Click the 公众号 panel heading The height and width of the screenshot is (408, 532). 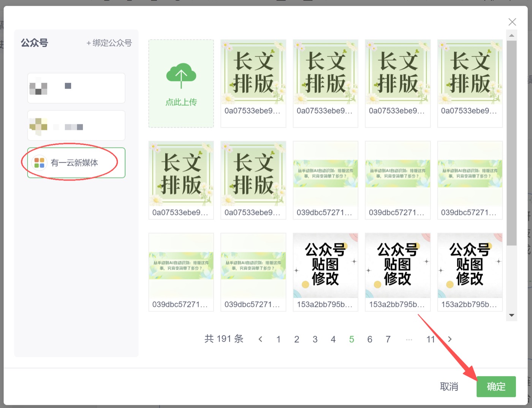tap(35, 43)
